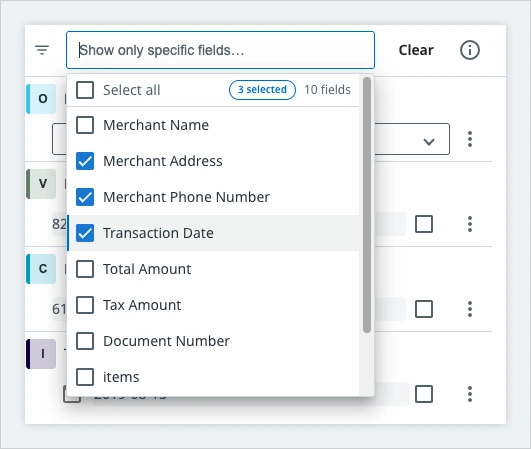Uncheck the Merchant Address checkbox

[x=85, y=161]
